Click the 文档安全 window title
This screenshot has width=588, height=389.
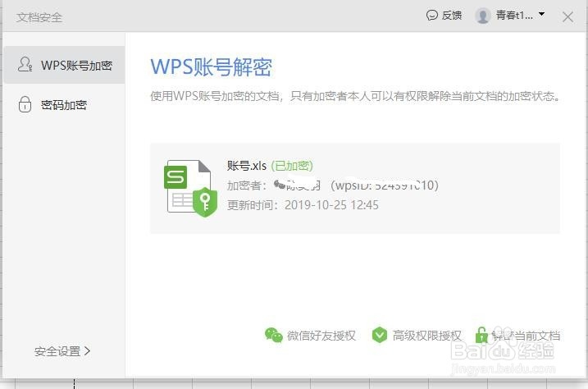coord(39,17)
